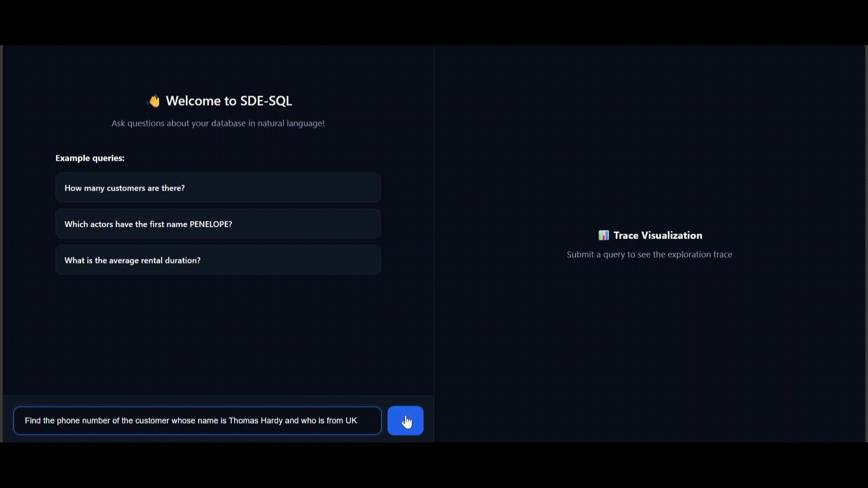The width and height of the screenshot is (868, 488).
Task: Click the words 'Thomas Hardy' in the input
Action: pyautogui.click(x=255, y=421)
